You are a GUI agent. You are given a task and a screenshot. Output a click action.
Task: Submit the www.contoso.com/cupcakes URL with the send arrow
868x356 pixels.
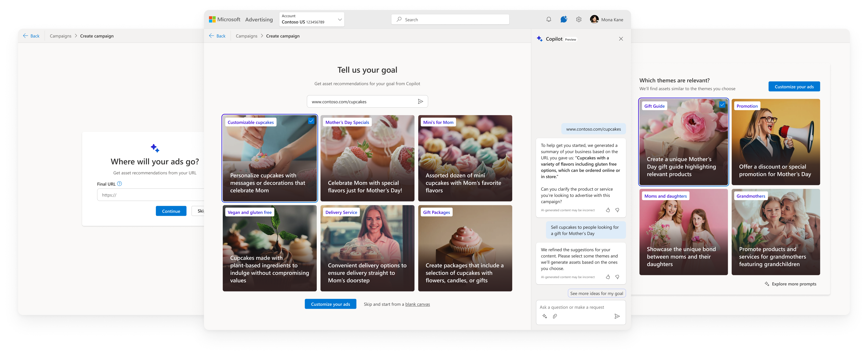click(420, 101)
